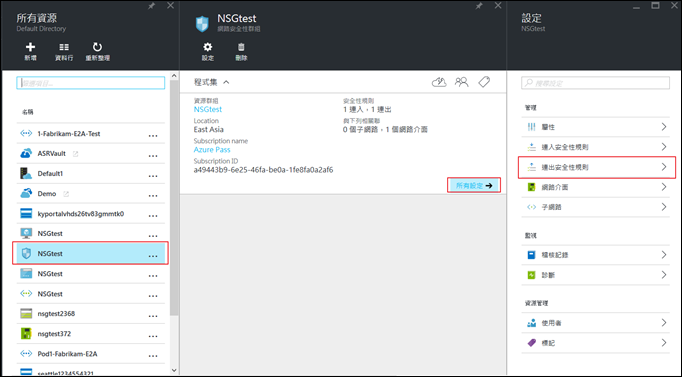Viewport: 682px width, 377px height.
Task: Open the 資料行 columns icon
Action: tap(64, 47)
